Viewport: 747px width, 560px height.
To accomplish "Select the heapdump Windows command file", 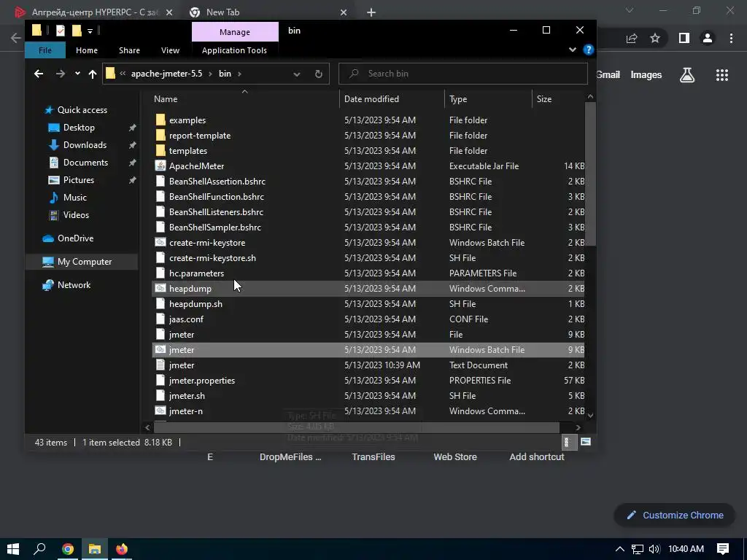I will (x=190, y=289).
